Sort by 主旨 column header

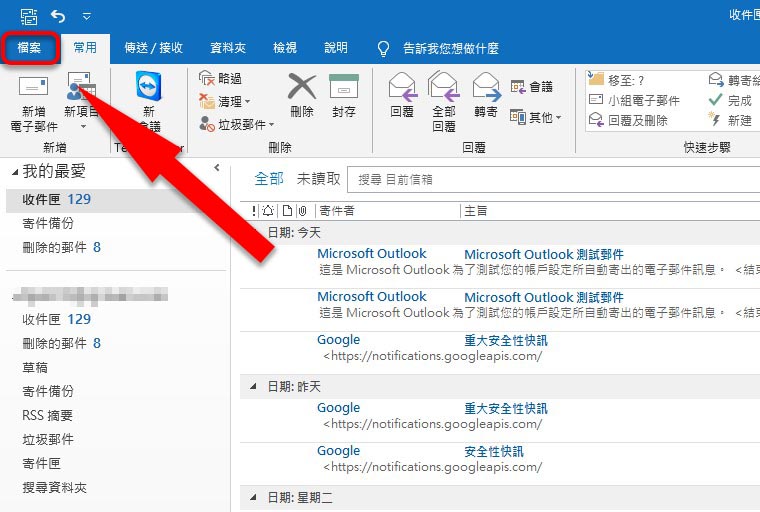476,210
